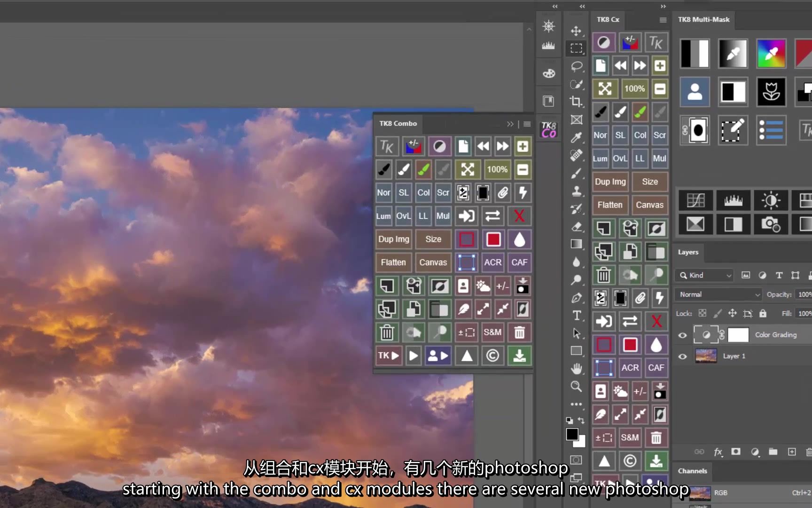Click the person silhouette mask in TK8 Multi-Mask
Image resolution: width=812 pixels, height=508 pixels.
coord(695,92)
